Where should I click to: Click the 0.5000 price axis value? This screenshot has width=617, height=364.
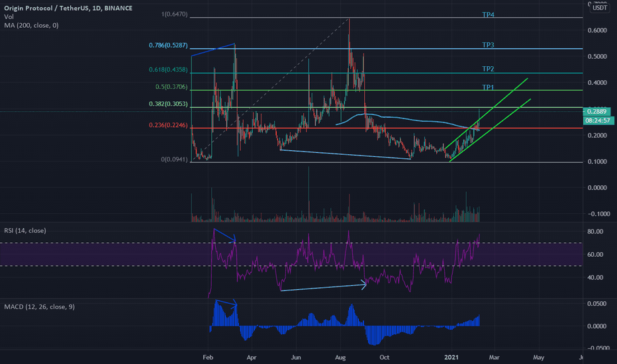coord(597,56)
